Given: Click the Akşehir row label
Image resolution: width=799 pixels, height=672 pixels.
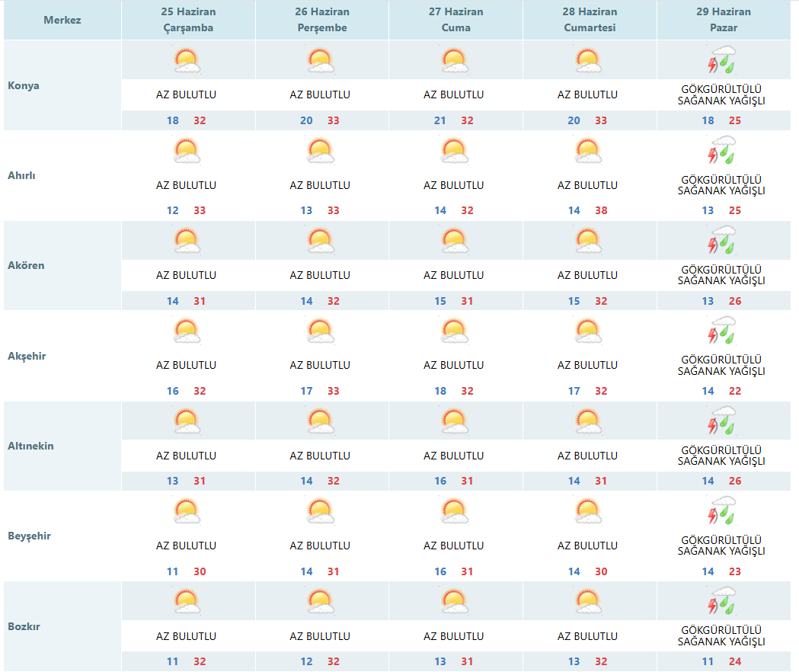Looking at the screenshot, I should pyautogui.click(x=27, y=356).
